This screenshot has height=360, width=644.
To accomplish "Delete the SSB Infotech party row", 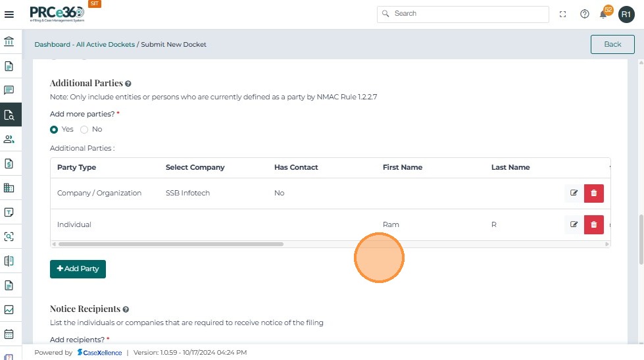I will [593, 193].
